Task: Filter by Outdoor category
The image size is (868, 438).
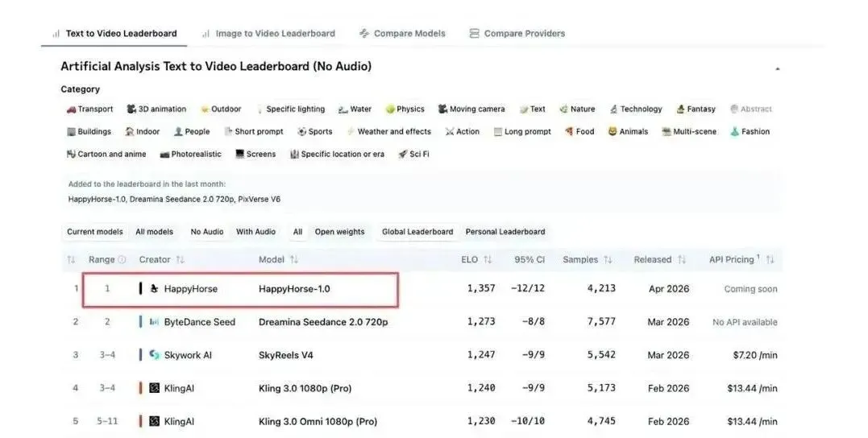Action: point(221,109)
